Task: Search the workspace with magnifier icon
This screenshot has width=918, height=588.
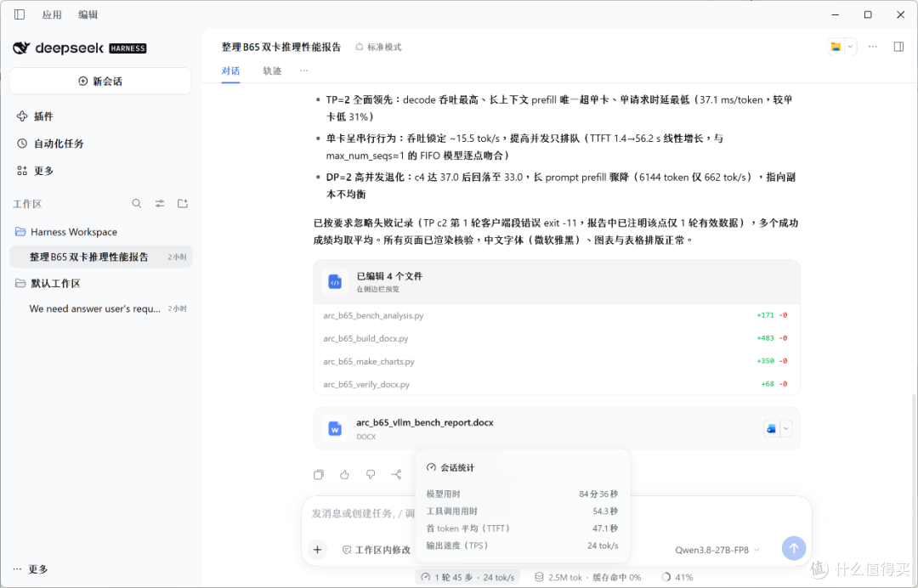Action: click(x=136, y=204)
